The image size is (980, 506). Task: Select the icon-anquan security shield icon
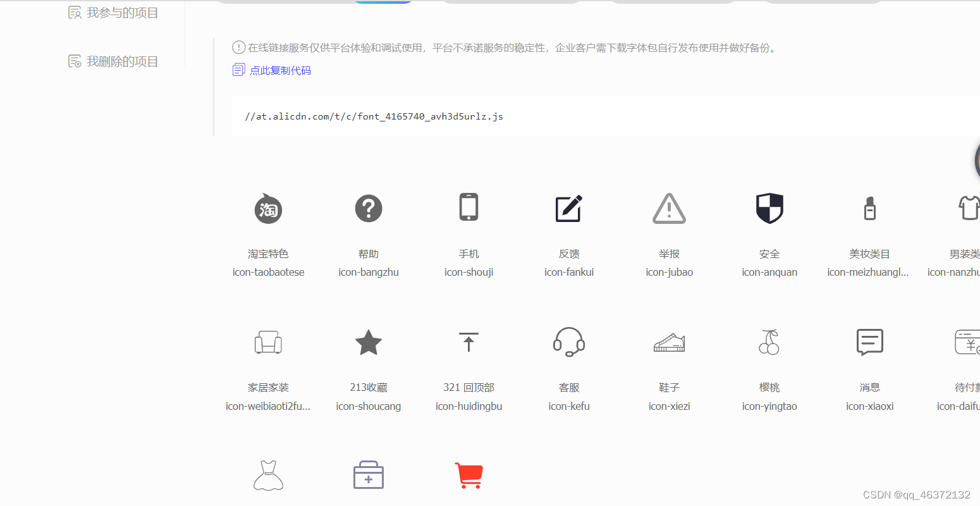769,206
